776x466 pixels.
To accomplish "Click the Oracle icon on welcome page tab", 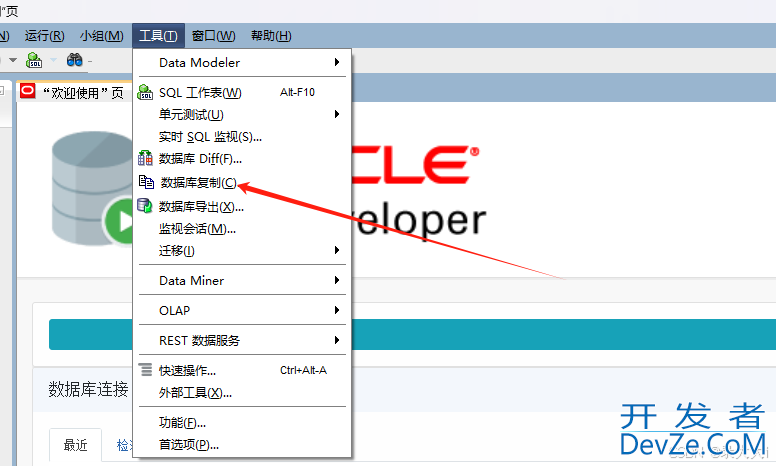I will (28, 91).
